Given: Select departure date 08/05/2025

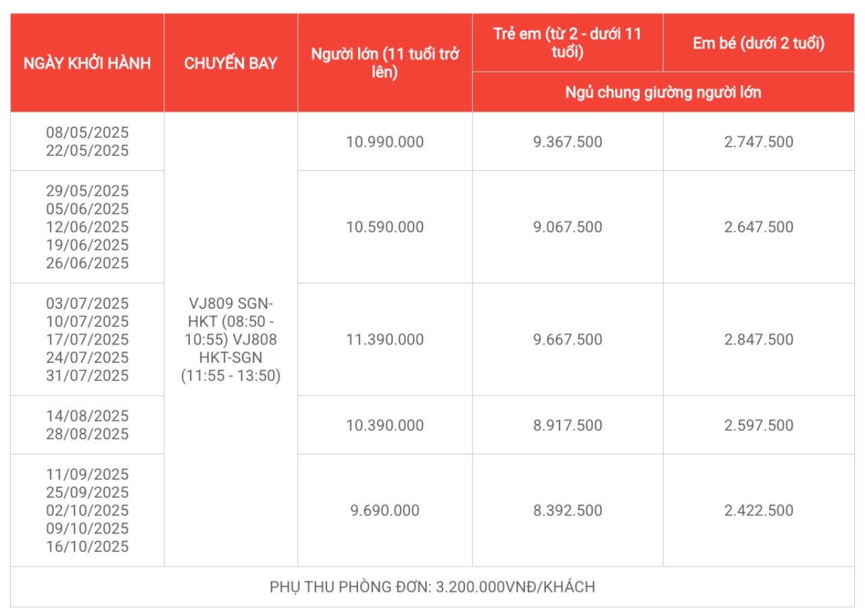Looking at the screenshot, I should click(x=87, y=132).
